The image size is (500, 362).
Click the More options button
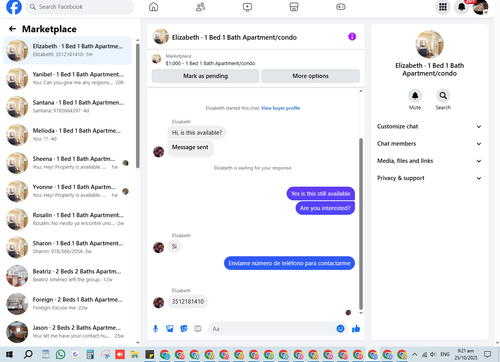[x=310, y=76]
